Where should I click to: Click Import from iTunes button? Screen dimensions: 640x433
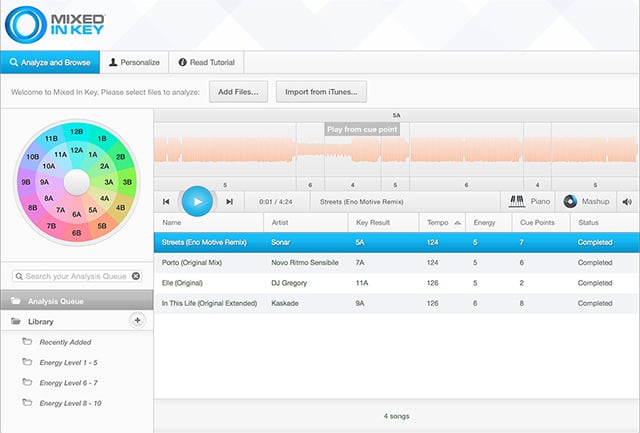coord(321,92)
